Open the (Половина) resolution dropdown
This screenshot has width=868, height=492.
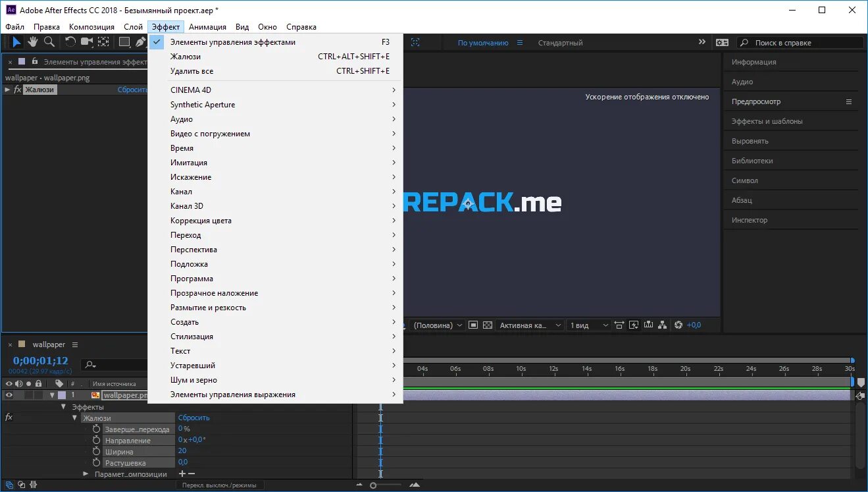438,325
